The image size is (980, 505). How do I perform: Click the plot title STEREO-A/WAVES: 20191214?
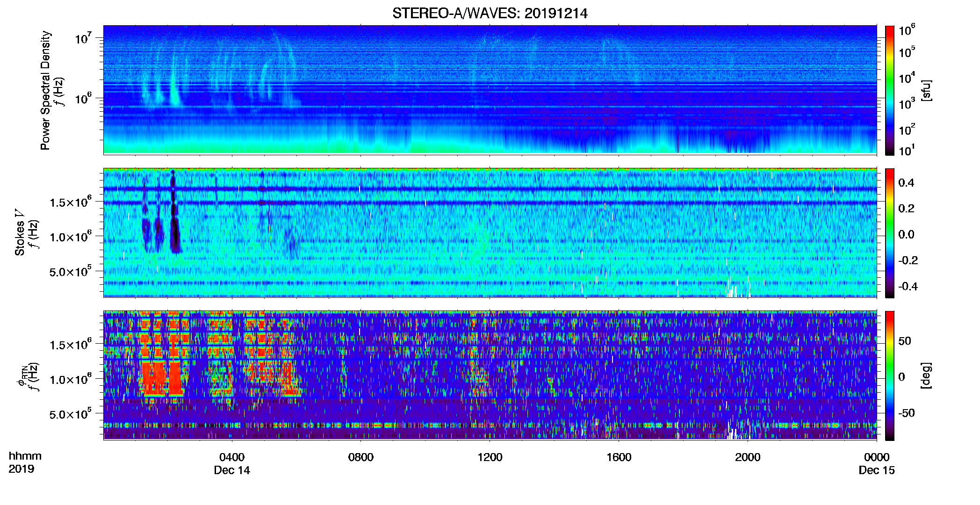(490, 13)
